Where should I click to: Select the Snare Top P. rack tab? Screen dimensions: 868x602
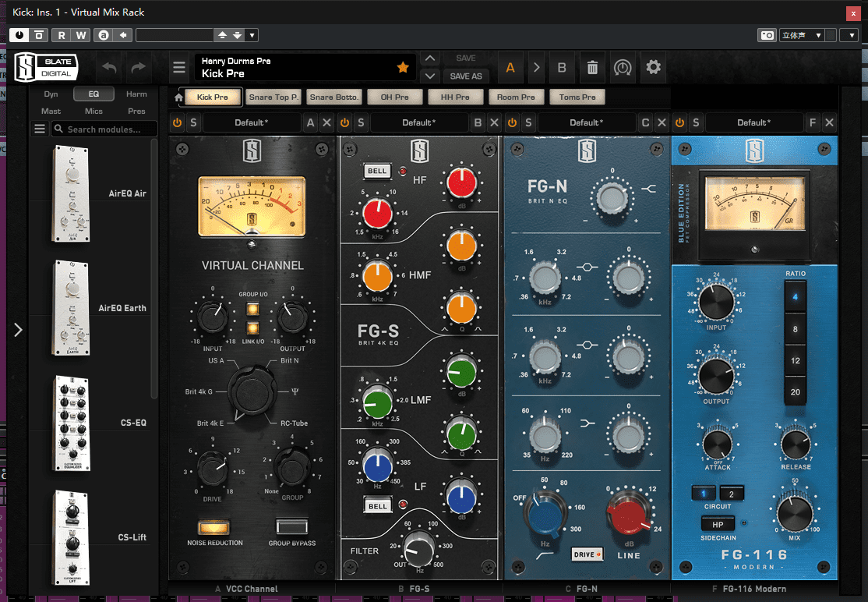point(273,97)
